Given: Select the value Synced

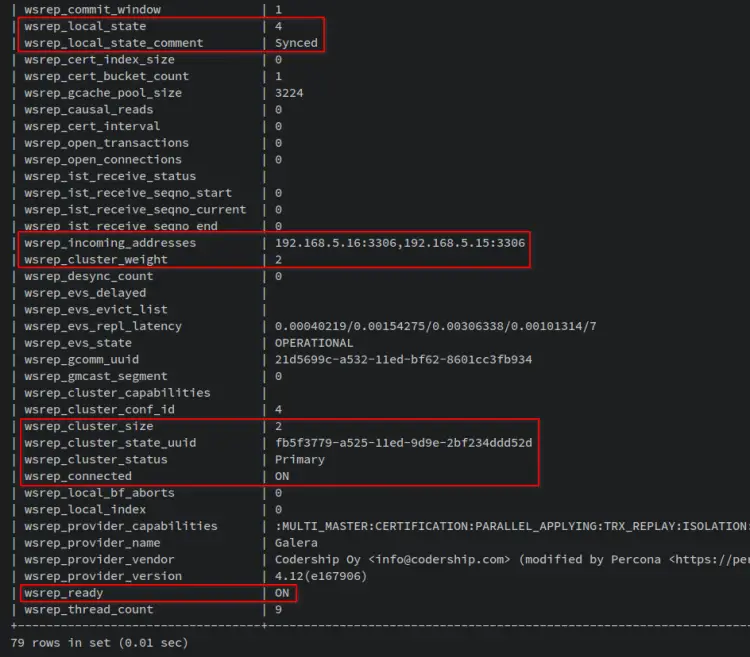Looking at the screenshot, I should click(x=296, y=43).
